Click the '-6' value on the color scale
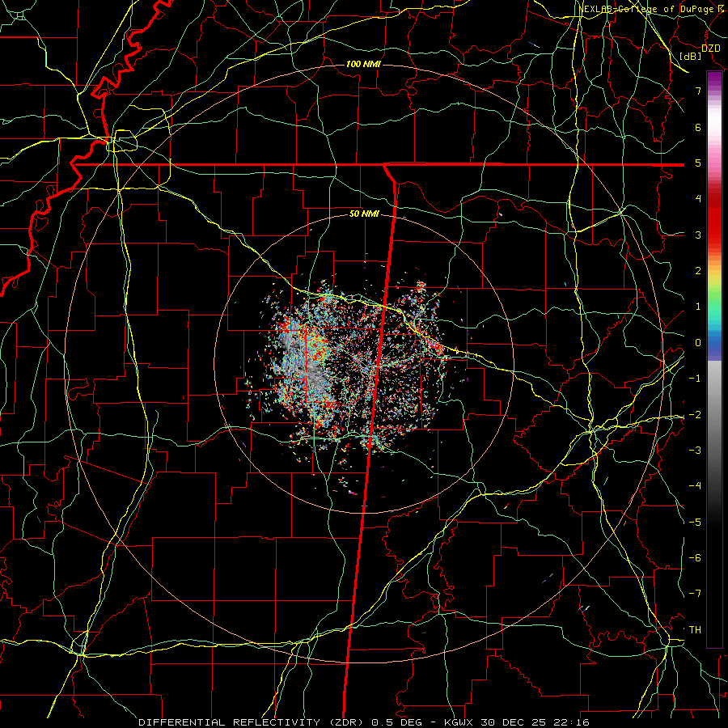Screen dimensions: 728x728 695,558
